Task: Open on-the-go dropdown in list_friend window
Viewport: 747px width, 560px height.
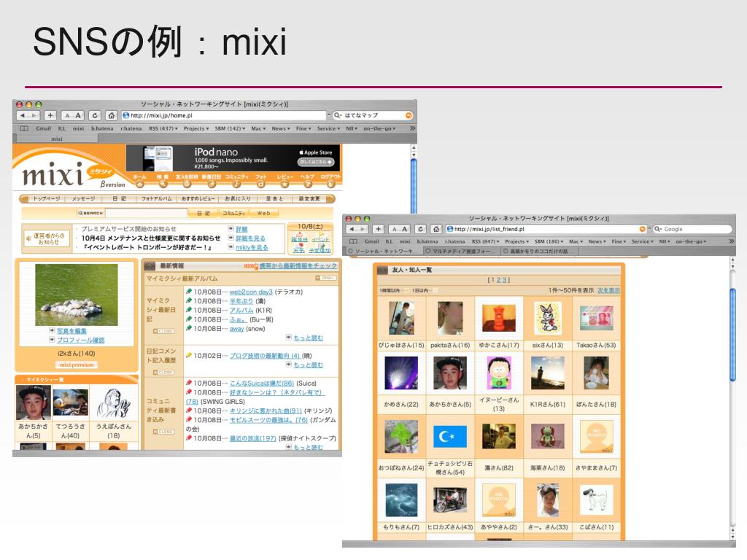Action: coord(691,241)
